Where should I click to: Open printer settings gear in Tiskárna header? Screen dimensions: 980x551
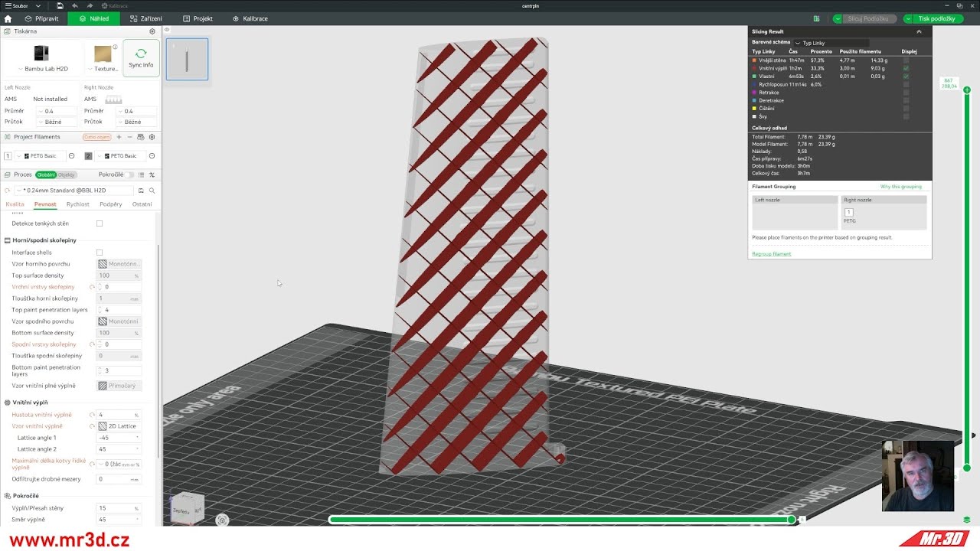pos(152,31)
